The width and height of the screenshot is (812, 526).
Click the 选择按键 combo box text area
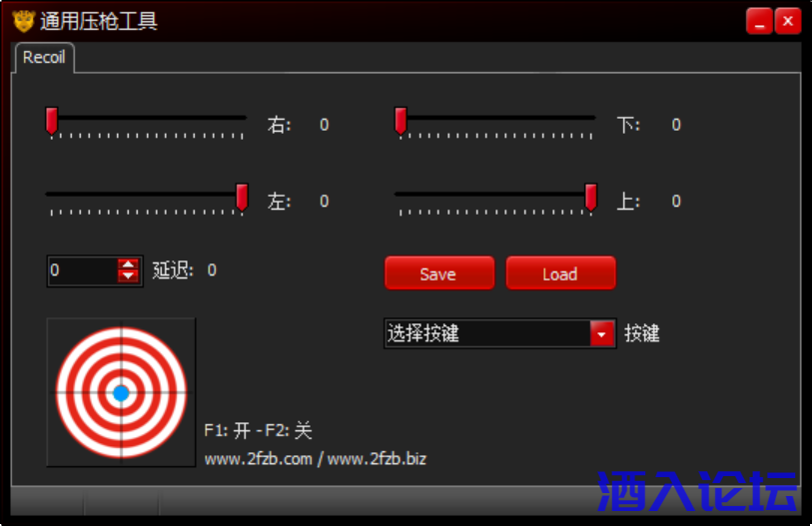(x=487, y=334)
